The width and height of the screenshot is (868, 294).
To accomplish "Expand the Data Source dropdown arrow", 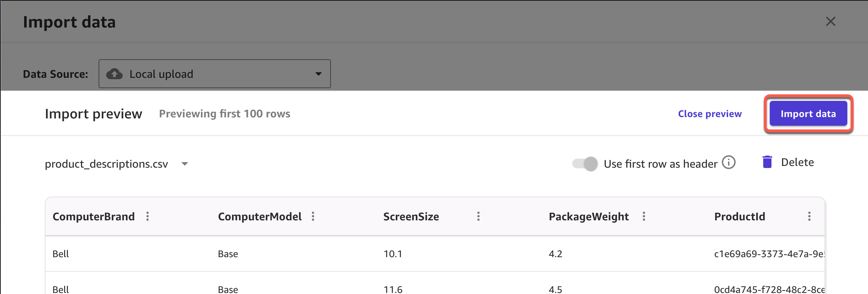I will coord(319,74).
